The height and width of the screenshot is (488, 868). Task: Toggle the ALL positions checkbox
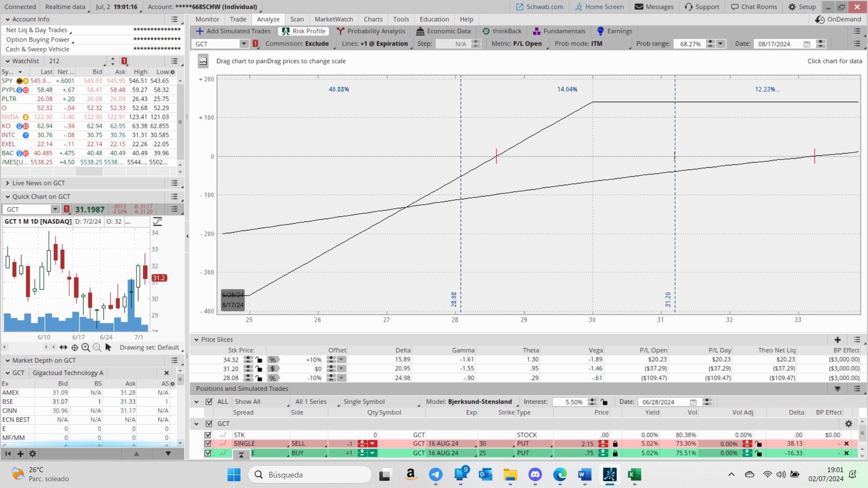click(209, 402)
